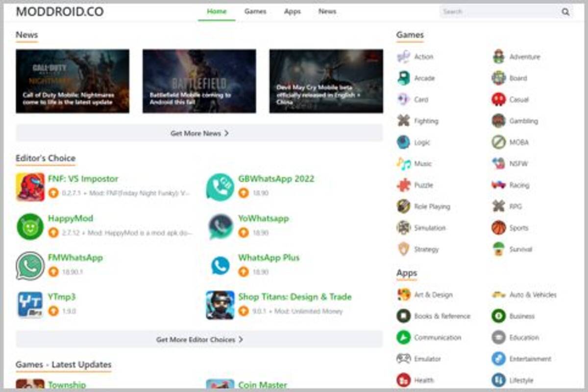Open the Coin Master game link
This screenshot has width=588, height=392.
coord(262,385)
